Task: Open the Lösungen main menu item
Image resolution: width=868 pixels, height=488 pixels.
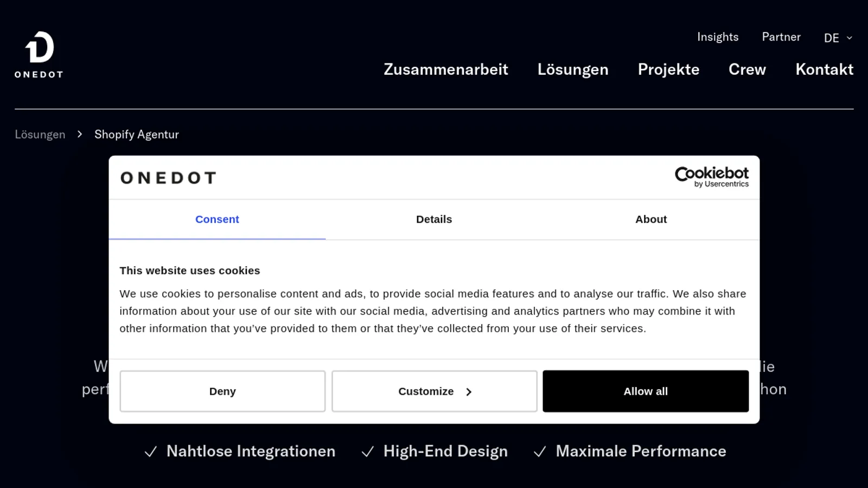Action: 573,69
